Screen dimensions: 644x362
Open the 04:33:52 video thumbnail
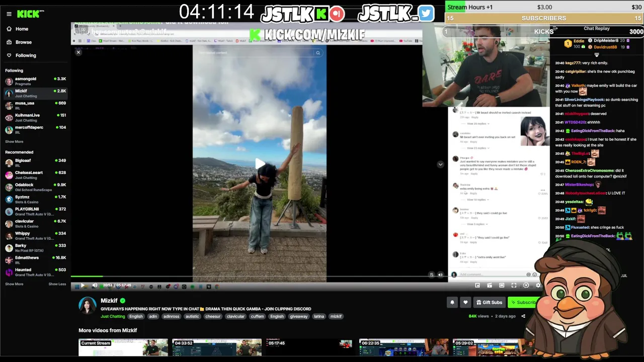point(217,347)
